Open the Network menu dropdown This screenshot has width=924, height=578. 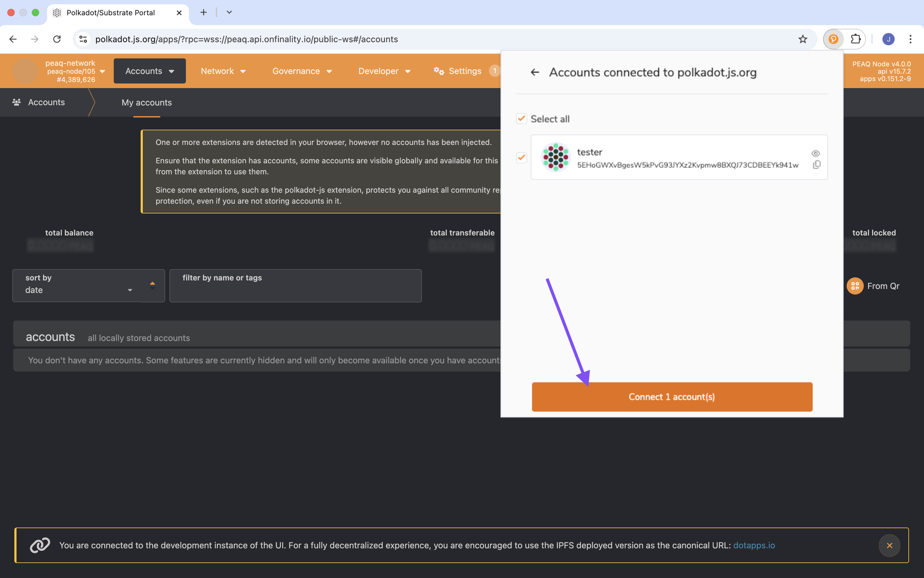click(x=223, y=71)
